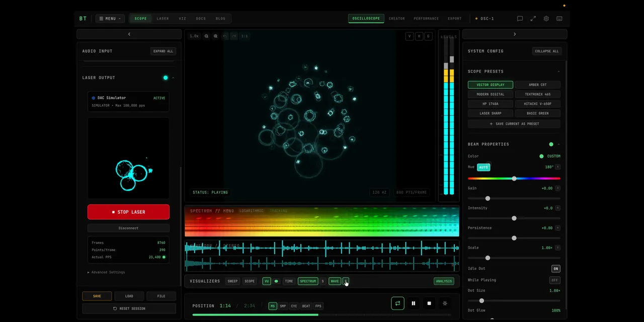Turn on While Playing switch
644x322 pixels.
pos(555,280)
